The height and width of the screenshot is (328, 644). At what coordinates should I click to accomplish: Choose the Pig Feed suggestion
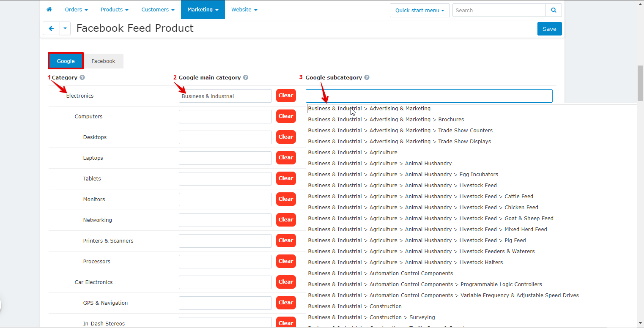(471, 241)
